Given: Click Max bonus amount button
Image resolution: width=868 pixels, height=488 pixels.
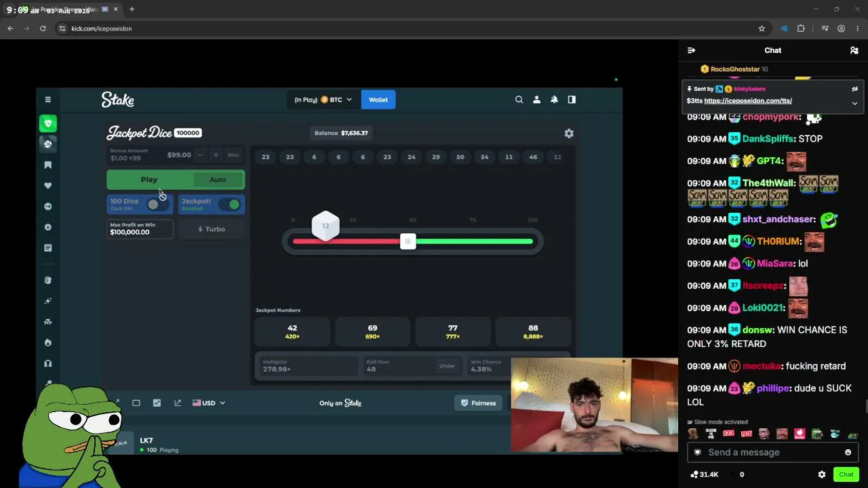Looking at the screenshot, I should coord(233,155).
